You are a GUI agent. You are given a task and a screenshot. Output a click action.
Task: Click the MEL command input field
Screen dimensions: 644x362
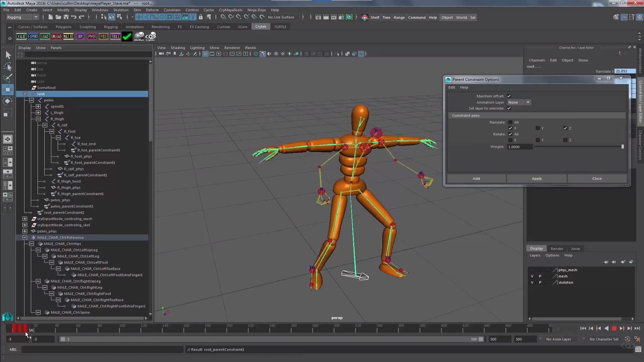102,349
